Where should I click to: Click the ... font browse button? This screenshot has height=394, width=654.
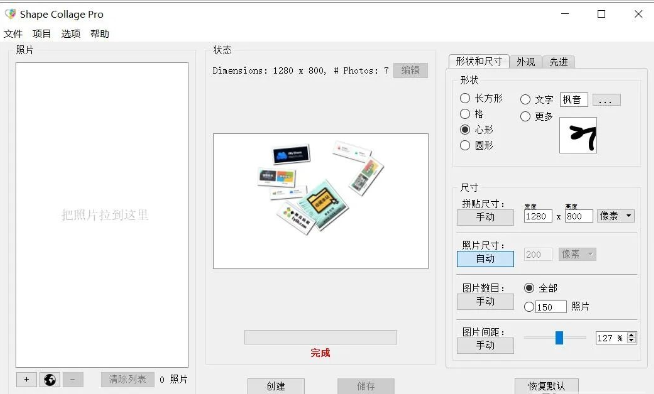(x=606, y=100)
